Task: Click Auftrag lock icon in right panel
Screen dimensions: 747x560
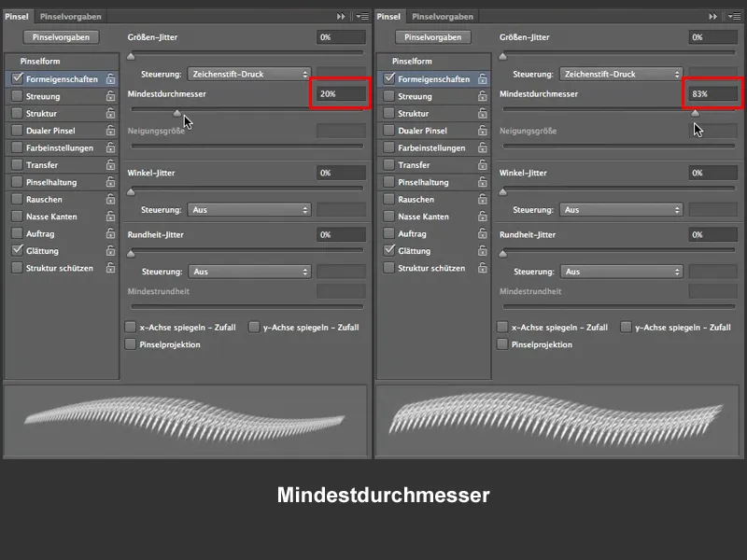Action: [483, 232]
